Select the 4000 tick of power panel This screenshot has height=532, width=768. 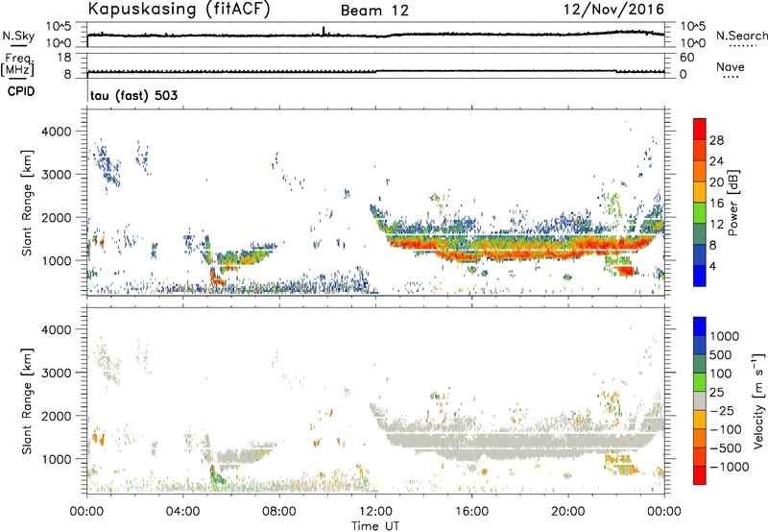point(57,132)
